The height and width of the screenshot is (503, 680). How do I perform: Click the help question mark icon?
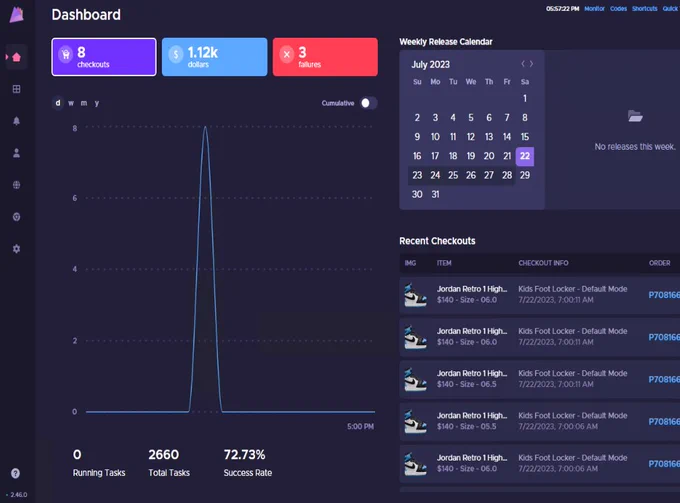pyautogui.click(x=15, y=473)
